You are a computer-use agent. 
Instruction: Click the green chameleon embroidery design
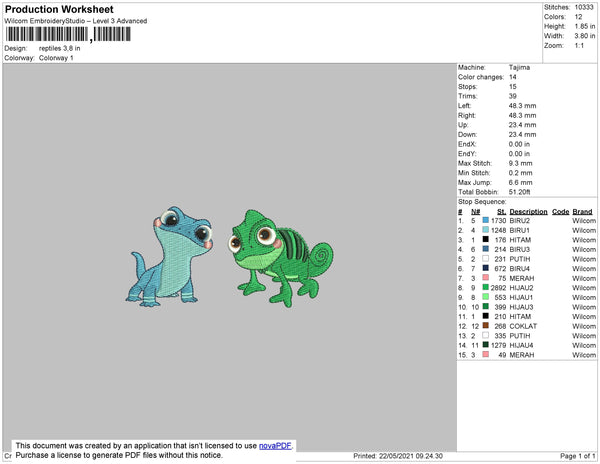pyautogui.click(x=280, y=258)
